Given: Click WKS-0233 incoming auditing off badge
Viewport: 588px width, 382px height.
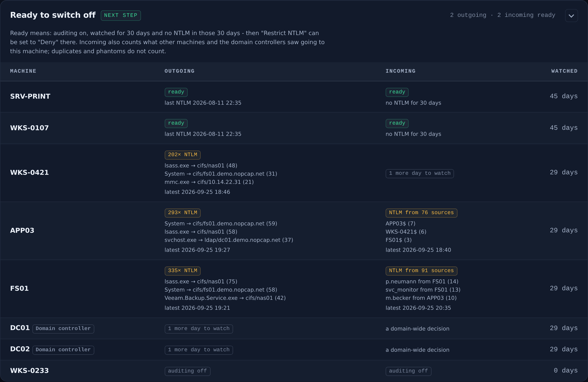Looking at the screenshot, I should tap(408, 371).
